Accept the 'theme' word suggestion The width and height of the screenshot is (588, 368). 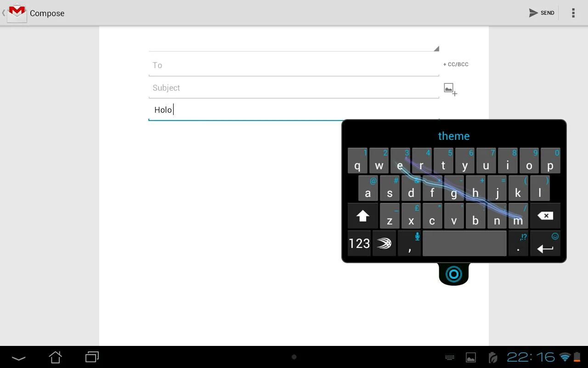click(454, 136)
